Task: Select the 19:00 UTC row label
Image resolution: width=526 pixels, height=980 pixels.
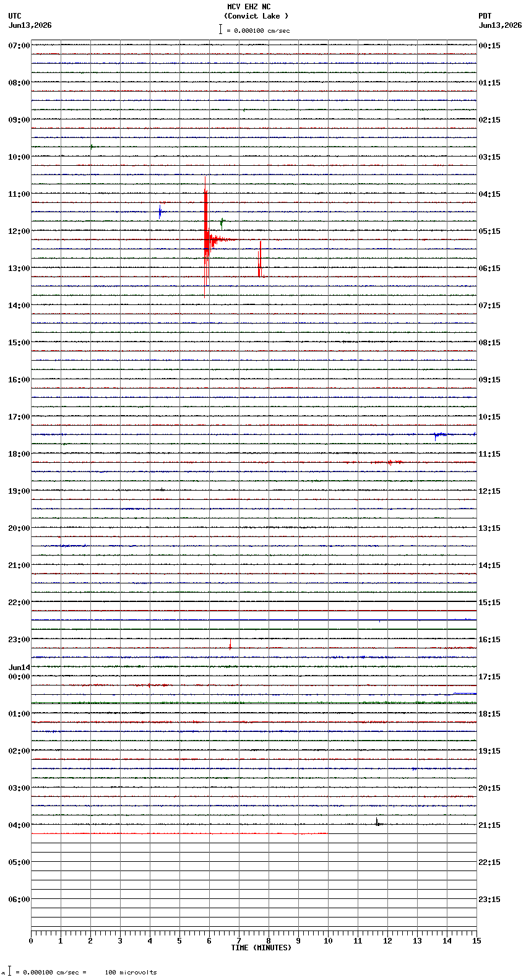Action: [x=19, y=491]
